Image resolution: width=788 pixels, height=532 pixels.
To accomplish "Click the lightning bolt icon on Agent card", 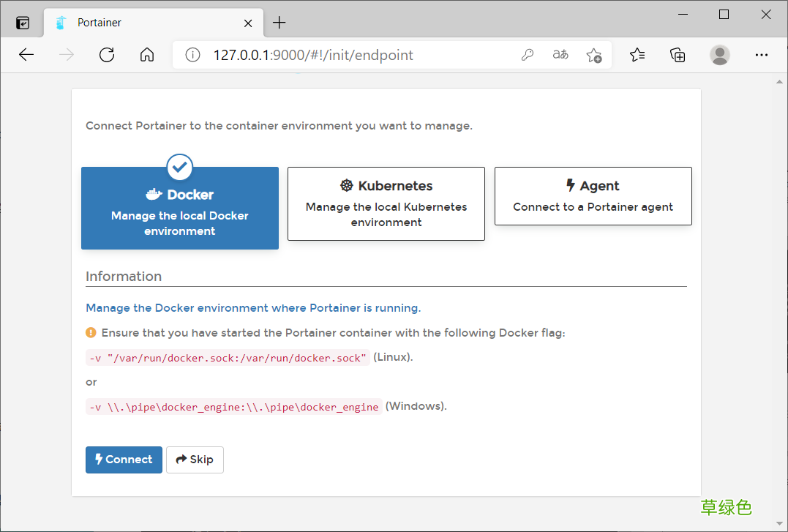I will tap(570, 185).
